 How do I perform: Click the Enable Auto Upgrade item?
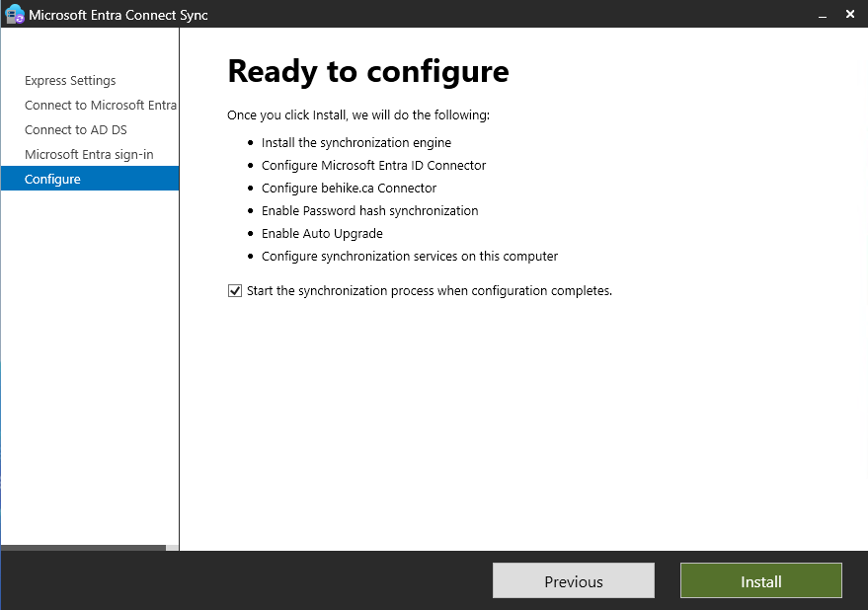pos(322,234)
